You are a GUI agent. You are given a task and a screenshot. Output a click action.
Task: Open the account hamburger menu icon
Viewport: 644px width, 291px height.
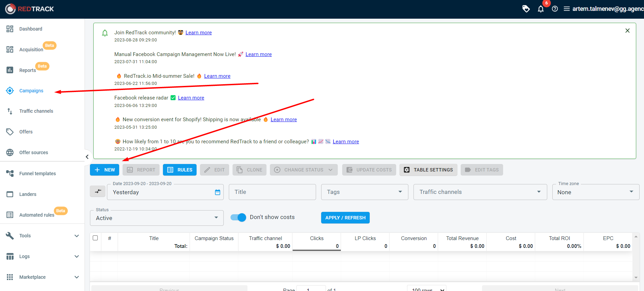(567, 9)
